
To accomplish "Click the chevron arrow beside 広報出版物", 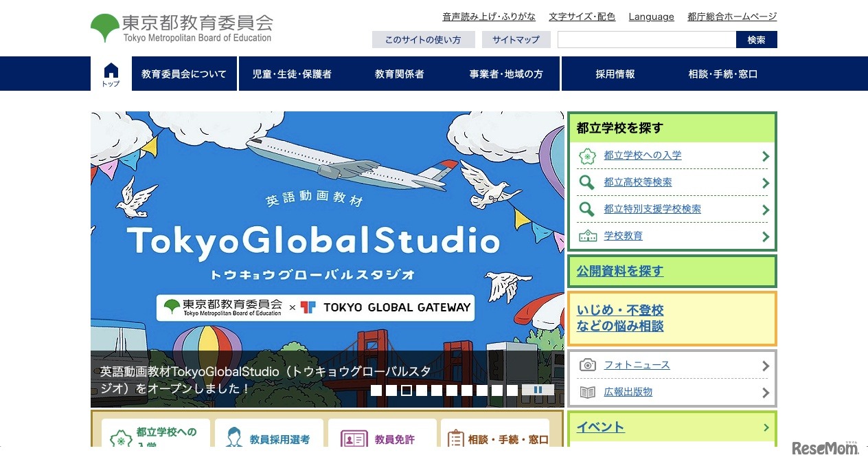I will (765, 392).
